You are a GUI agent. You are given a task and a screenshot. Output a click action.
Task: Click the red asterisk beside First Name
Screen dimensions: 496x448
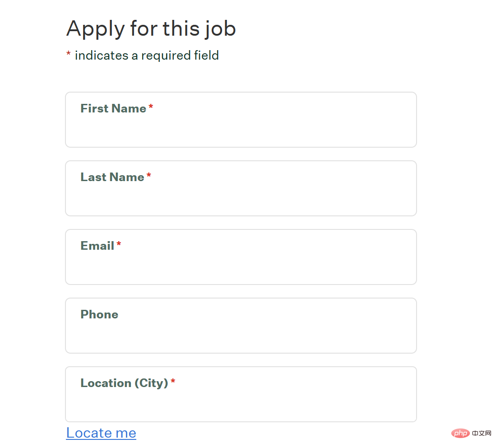tap(151, 107)
